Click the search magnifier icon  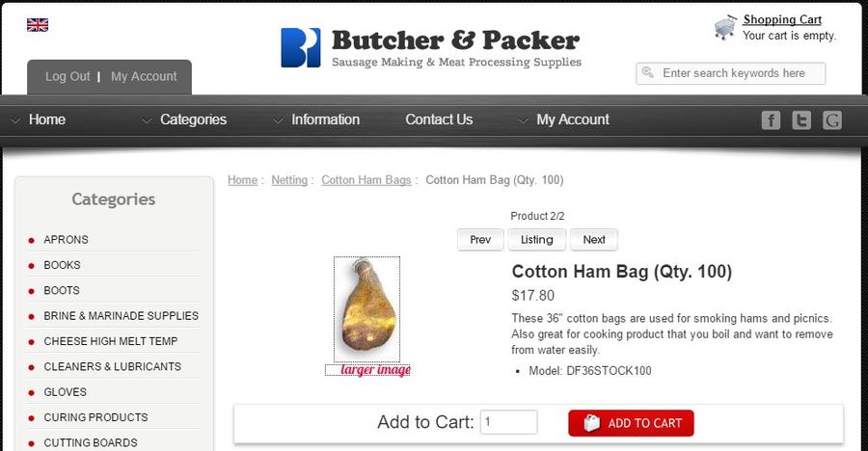pos(648,72)
